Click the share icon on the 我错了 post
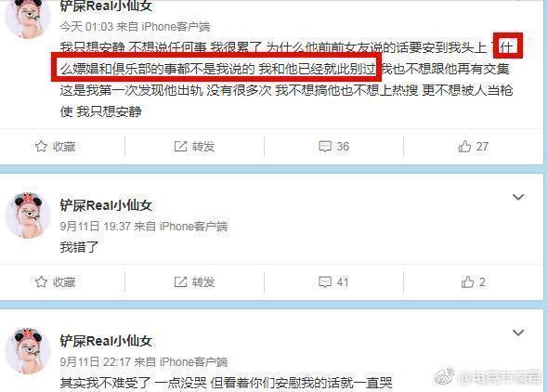 click(181, 281)
